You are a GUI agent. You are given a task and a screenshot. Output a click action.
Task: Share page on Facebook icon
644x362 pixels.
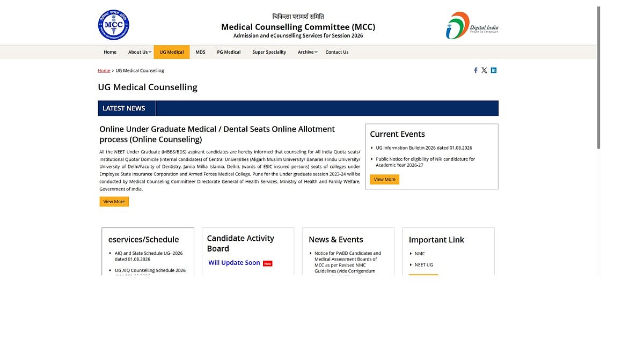[475, 70]
